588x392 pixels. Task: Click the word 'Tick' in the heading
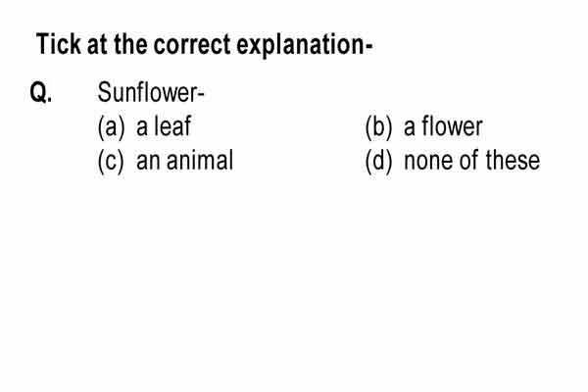[59, 44]
